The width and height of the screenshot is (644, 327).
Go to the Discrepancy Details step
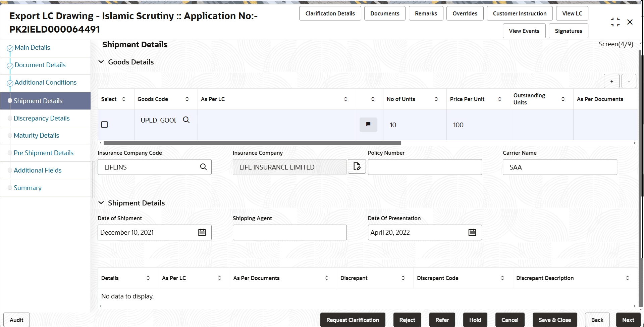(x=41, y=118)
